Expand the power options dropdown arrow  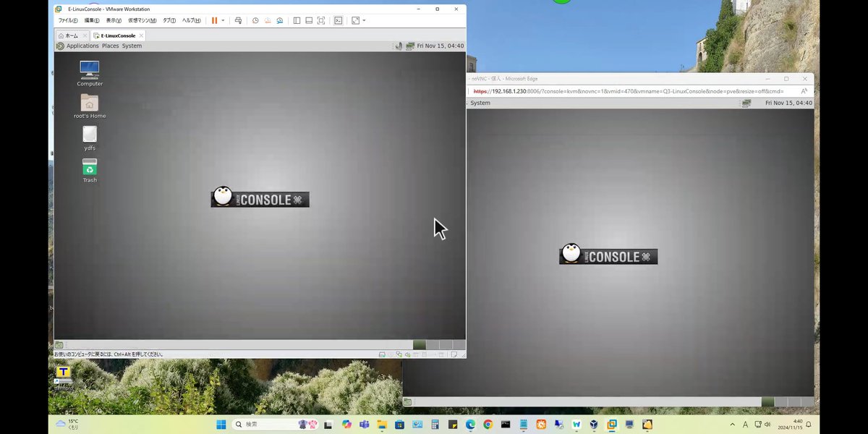click(x=223, y=20)
